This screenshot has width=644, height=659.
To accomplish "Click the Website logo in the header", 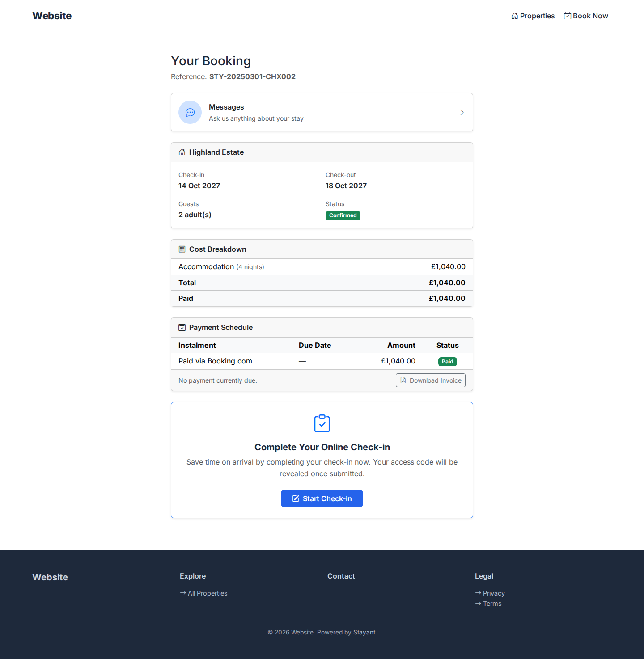I will pyautogui.click(x=52, y=16).
